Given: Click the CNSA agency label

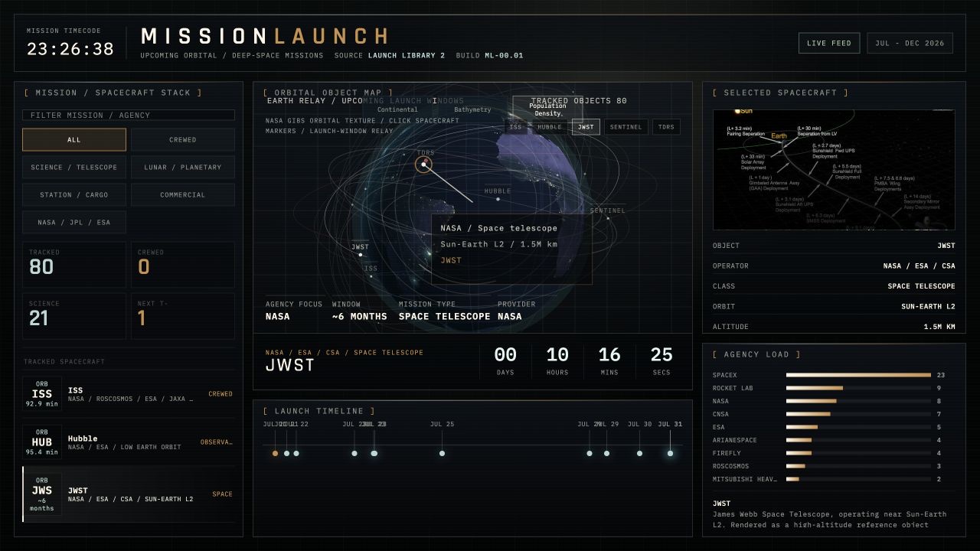Looking at the screenshot, I should click(x=720, y=414).
